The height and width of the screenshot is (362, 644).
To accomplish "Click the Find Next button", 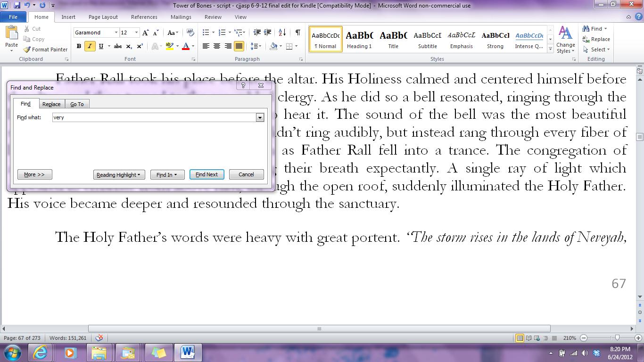I will tap(206, 174).
